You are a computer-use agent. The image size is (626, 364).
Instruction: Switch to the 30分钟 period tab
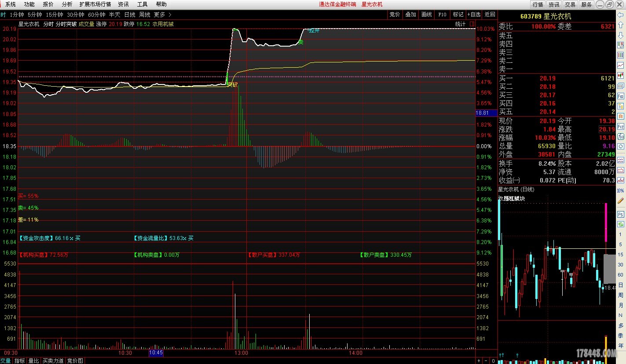75,15
